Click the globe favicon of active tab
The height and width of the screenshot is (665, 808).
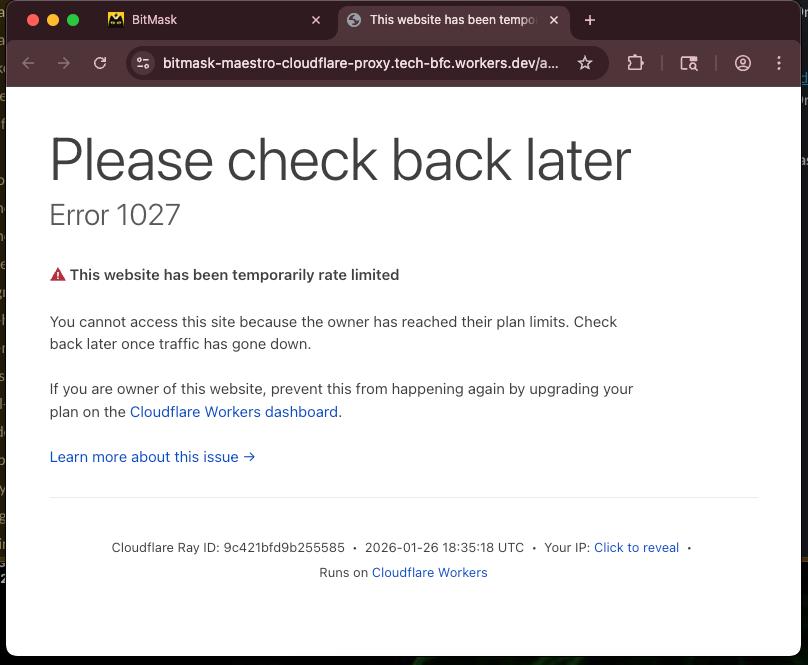point(354,20)
